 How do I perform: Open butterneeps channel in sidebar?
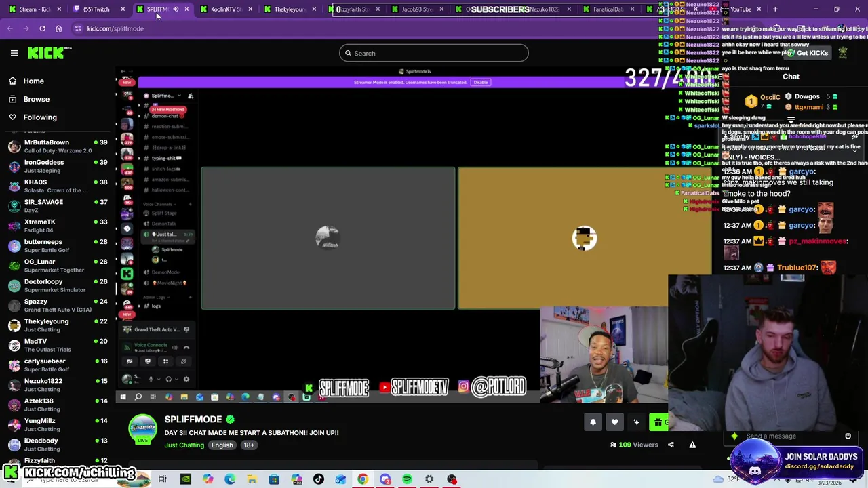click(58, 245)
